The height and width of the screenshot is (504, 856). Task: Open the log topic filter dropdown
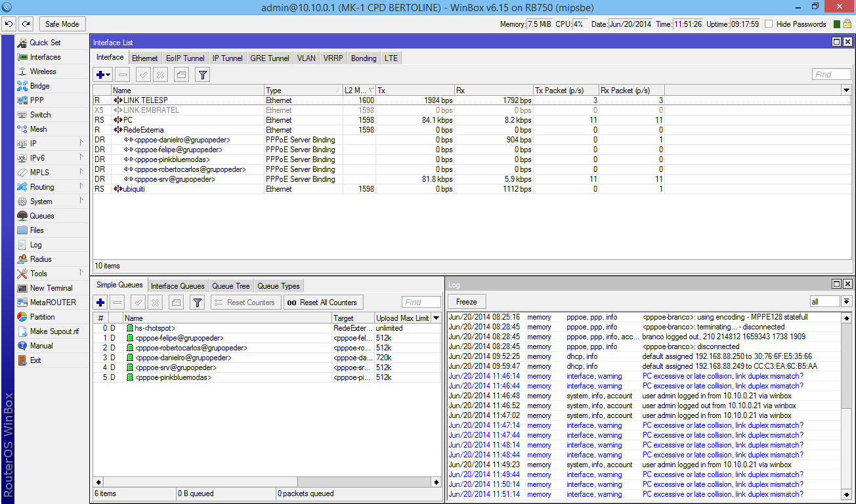click(847, 302)
